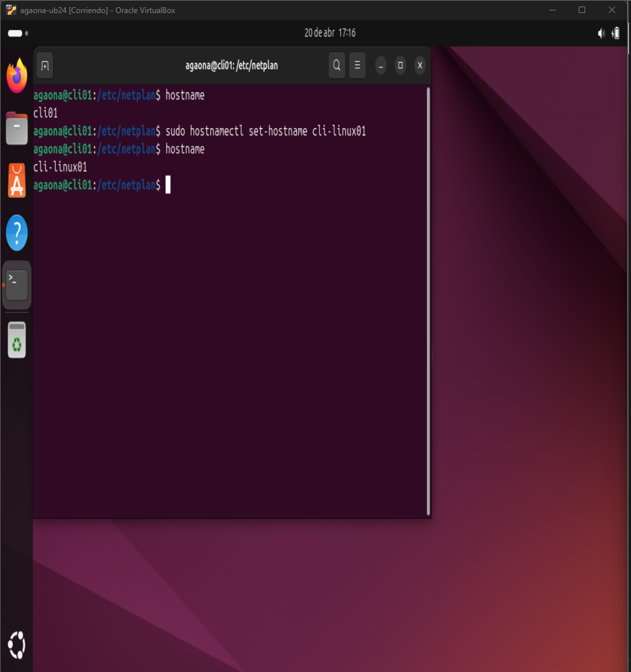
Task: Close the agaona@cli01 terminal window
Action: [x=420, y=65]
